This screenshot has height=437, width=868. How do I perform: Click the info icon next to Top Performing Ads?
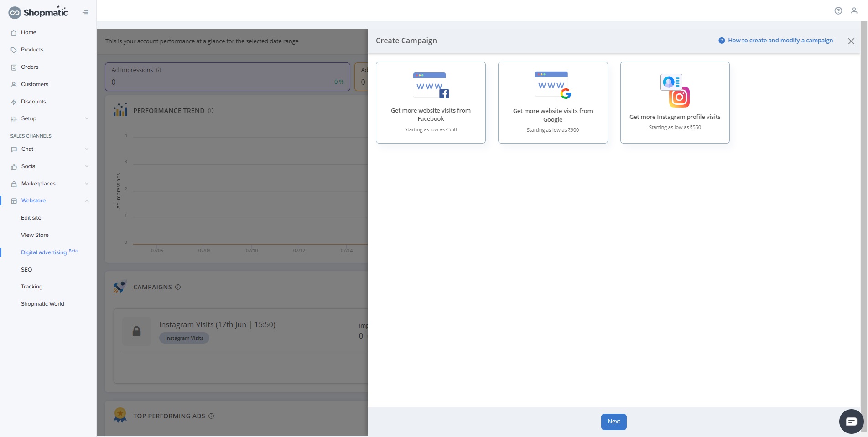coord(211,416)
